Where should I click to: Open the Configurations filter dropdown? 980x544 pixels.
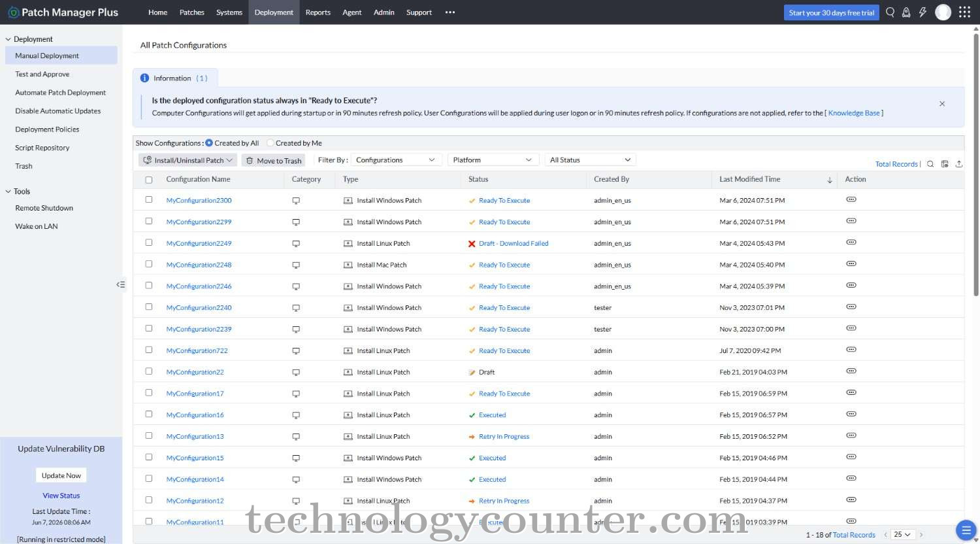[397, 160]
